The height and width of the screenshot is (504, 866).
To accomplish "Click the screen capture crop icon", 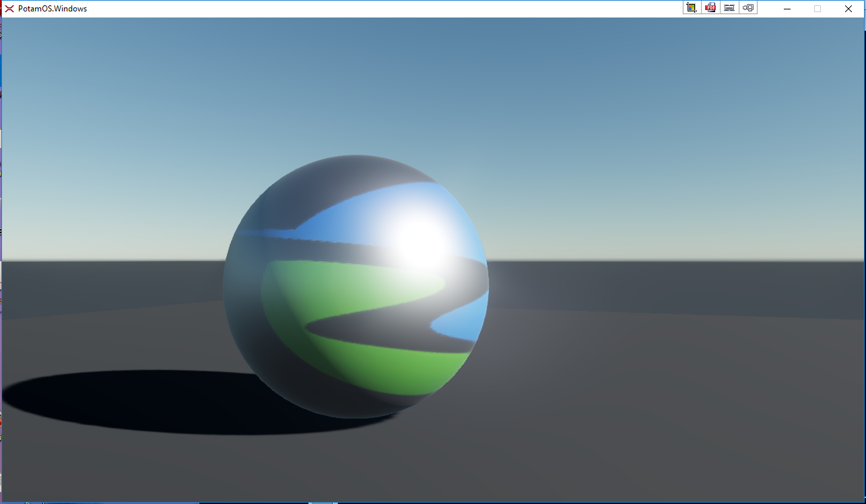I will [692, 8].
